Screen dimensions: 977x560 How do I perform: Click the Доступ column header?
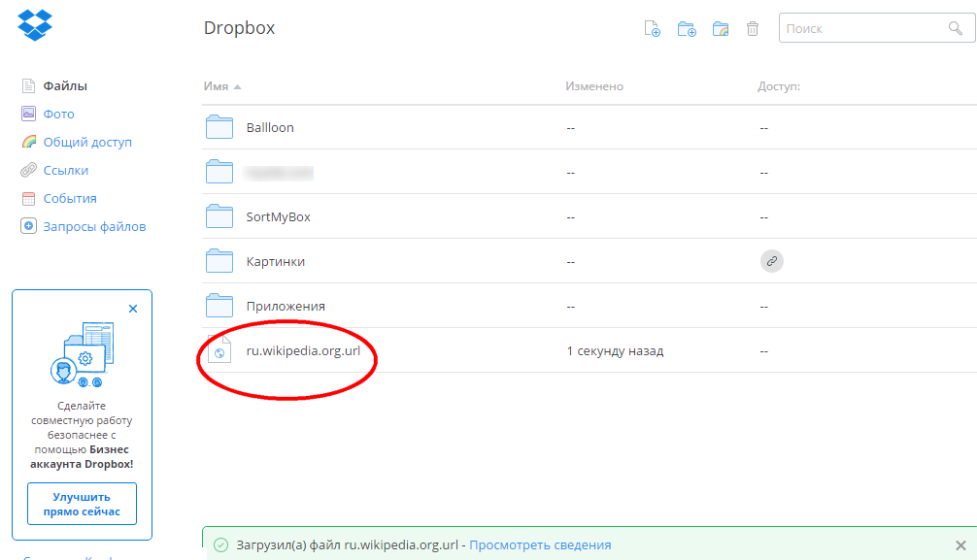click(x=779, y=86)
